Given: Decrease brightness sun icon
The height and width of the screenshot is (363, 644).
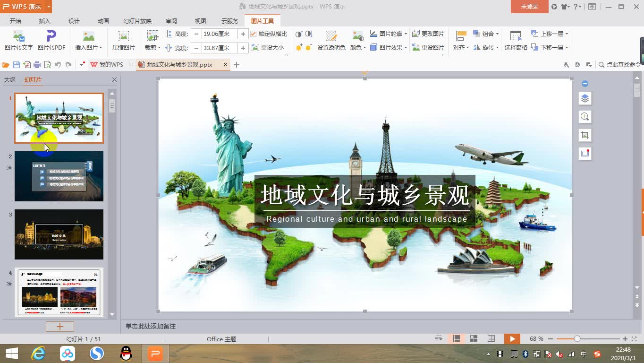Looking at the screenshot, I should [x=309, y=48].
